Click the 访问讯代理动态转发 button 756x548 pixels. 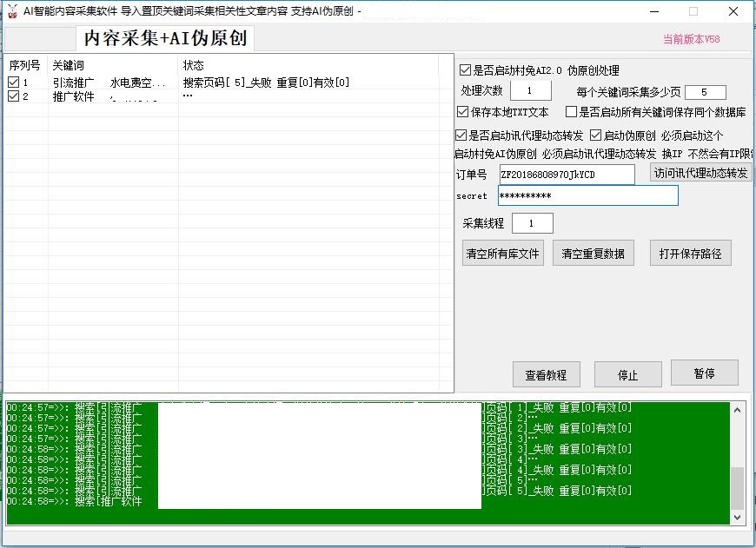click(x=700, y=173)
